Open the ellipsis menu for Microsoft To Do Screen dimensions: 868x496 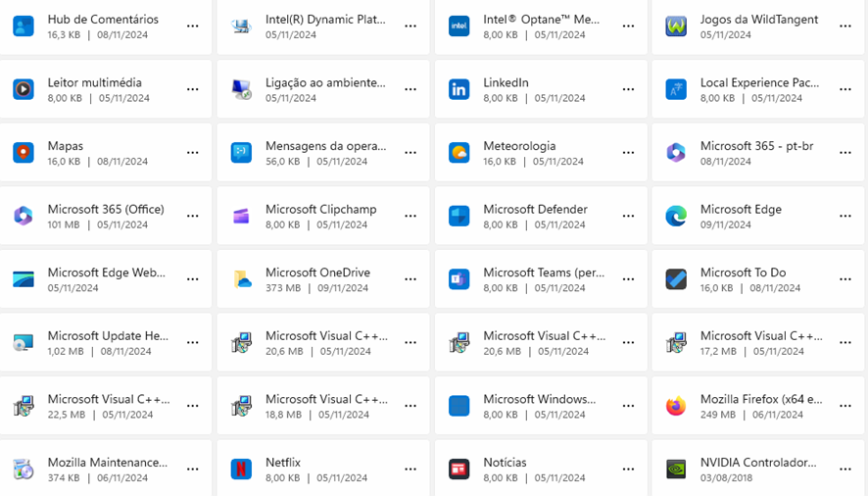[x=845, y=278]
